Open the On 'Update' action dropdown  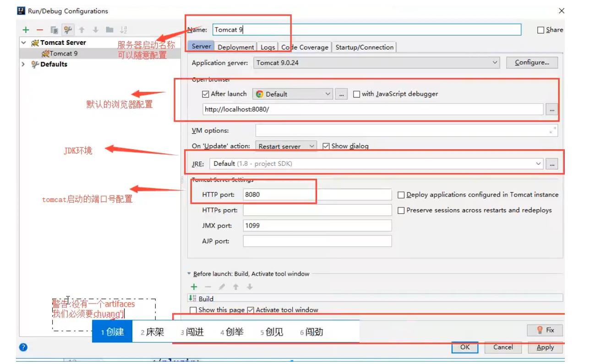tap(286, 146)
